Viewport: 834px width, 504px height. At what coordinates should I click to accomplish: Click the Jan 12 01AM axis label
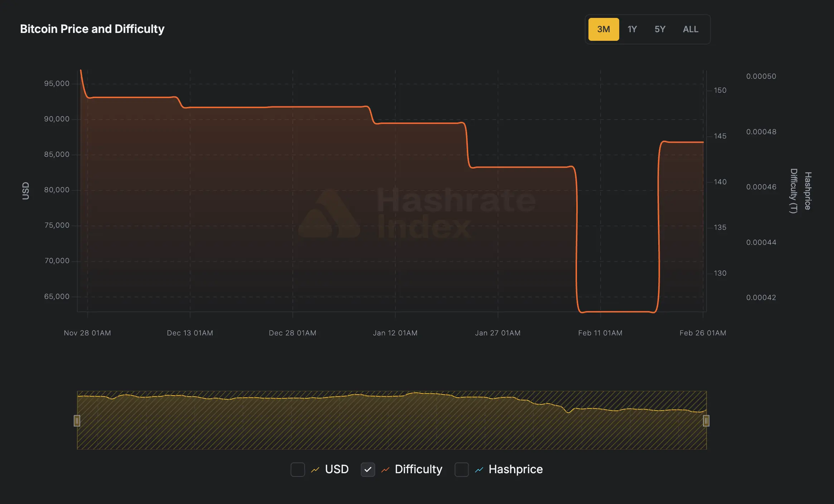tap(395, 333)
